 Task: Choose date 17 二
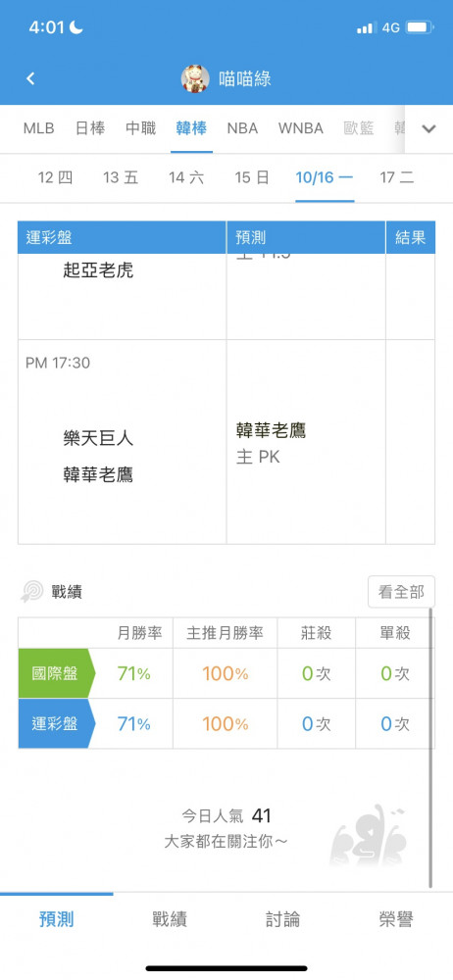[397, 177]
